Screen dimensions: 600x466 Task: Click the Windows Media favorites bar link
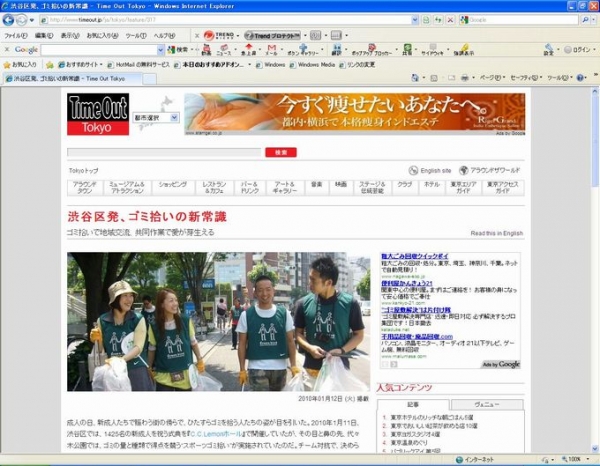pos(312,65)
